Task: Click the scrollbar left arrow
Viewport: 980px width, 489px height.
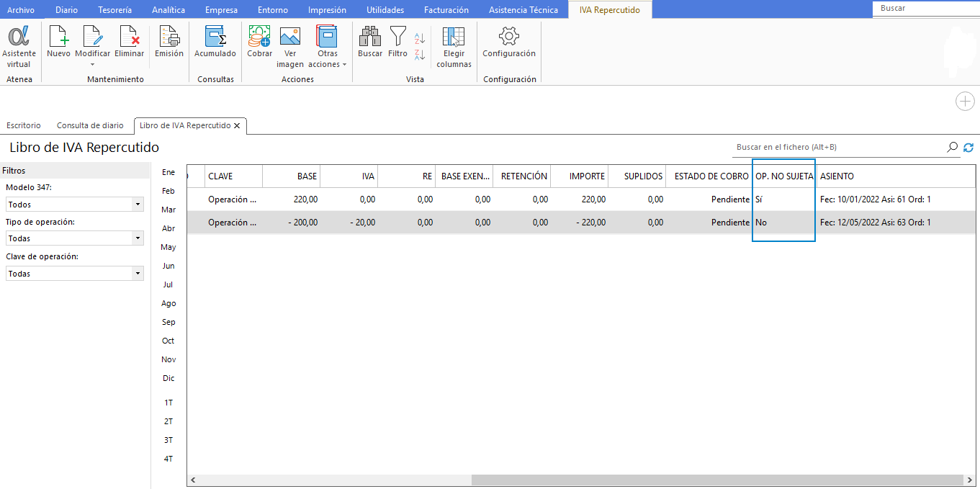Action: [192, 480]
